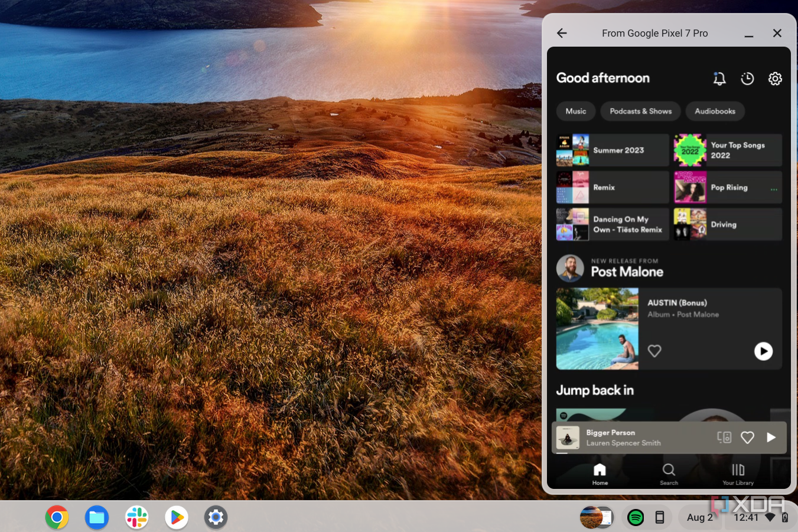Screen dimensions: 798x532
Task: Click the AUSTIN (Bonus) album title
Action: tap(677, 302)
